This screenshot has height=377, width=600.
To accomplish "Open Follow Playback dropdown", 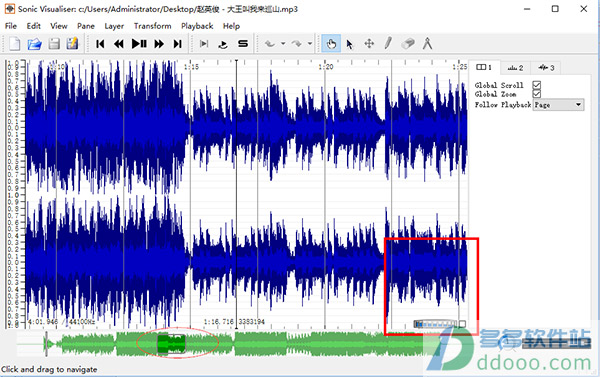I will pyautogui.click(x=559, y=104).
